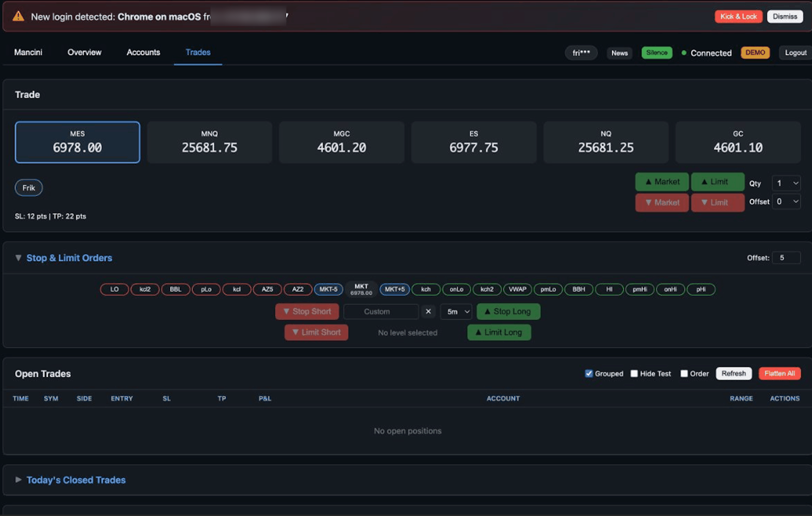The width and height of the screenshot is (812, 516).
Task: Click the green Connected status indicator
Action: point(684,53)
